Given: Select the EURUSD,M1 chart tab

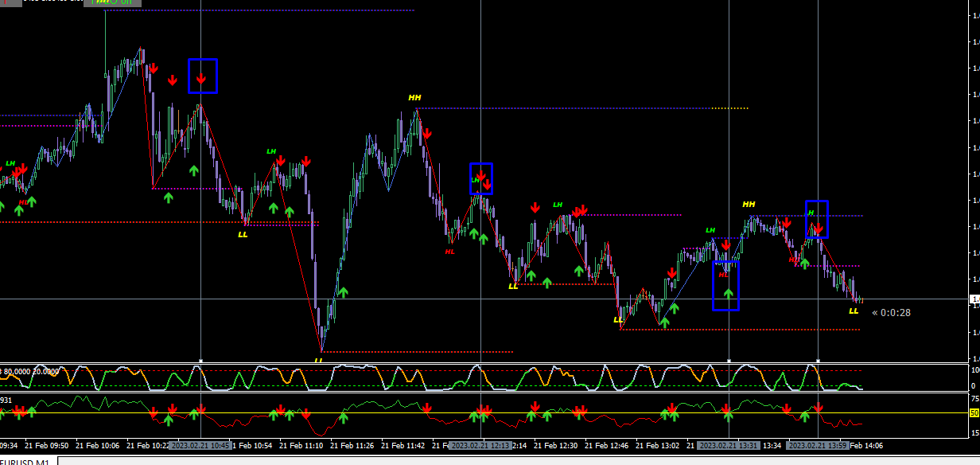Looking at the screenshot, I should (x=29, y=462).
